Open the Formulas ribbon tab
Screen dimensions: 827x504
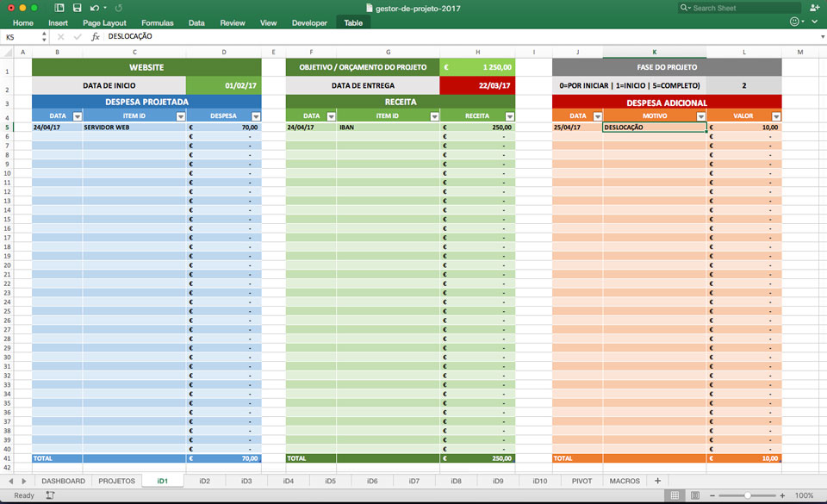(x=157, y=22)
